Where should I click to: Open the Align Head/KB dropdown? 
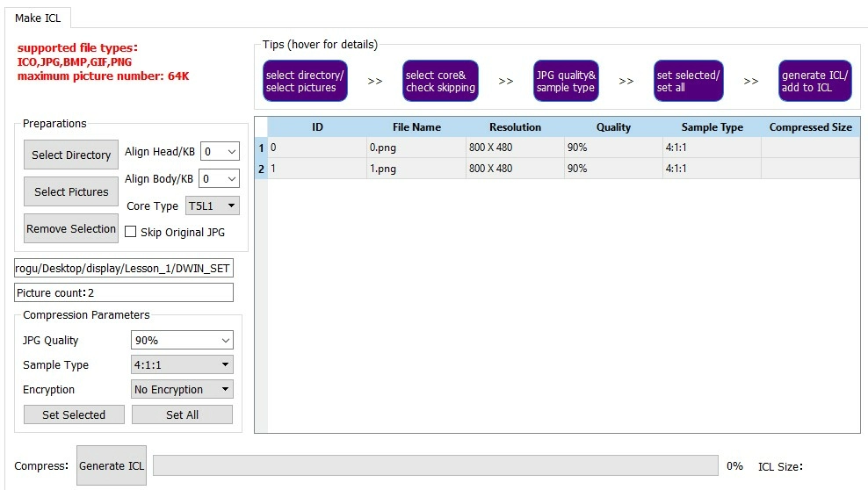220,152
